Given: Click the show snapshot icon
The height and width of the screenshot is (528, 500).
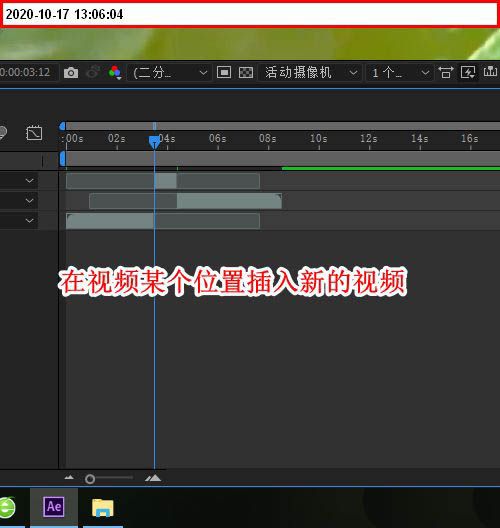Looking at the screenshot, I should point(93,72).
